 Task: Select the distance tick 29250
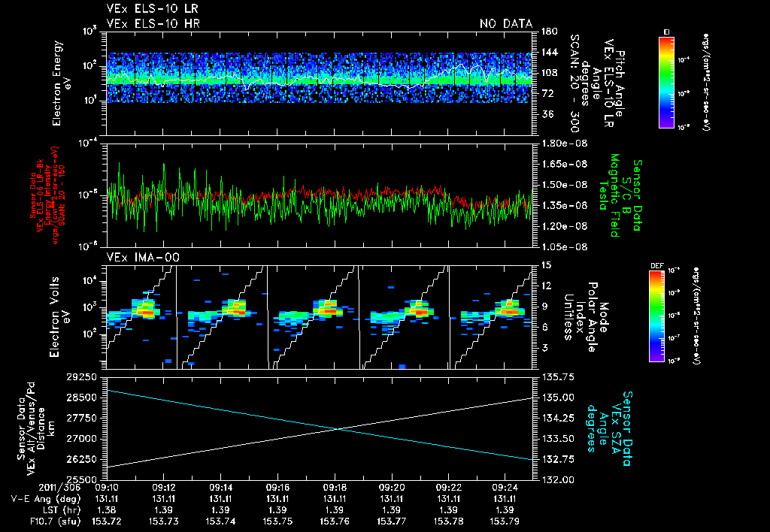point(82,377)
